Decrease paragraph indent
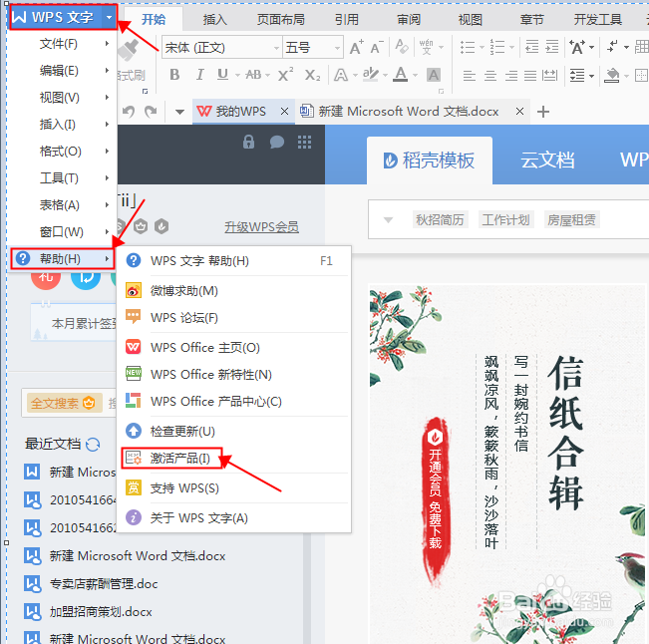The height and width of the screenshot is (644, 649). [x=532, y=47]
